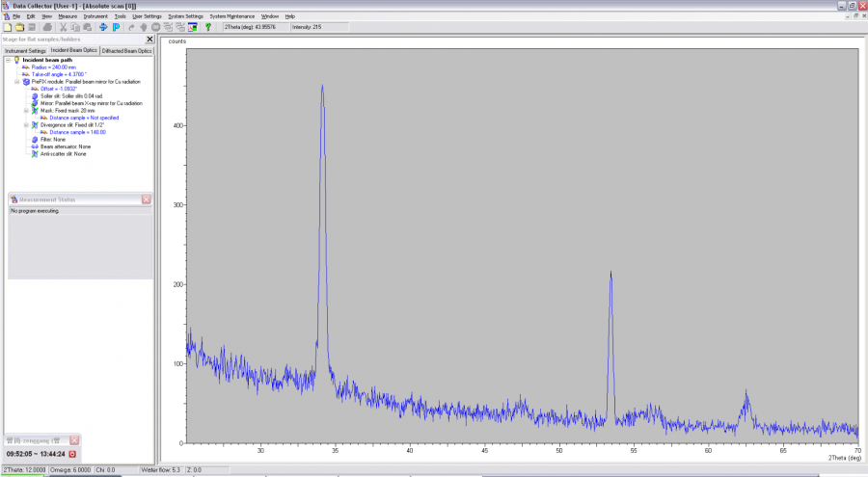868x477 pixels.
Task: Close the Measurement Status panel
Action: point(147,199)
